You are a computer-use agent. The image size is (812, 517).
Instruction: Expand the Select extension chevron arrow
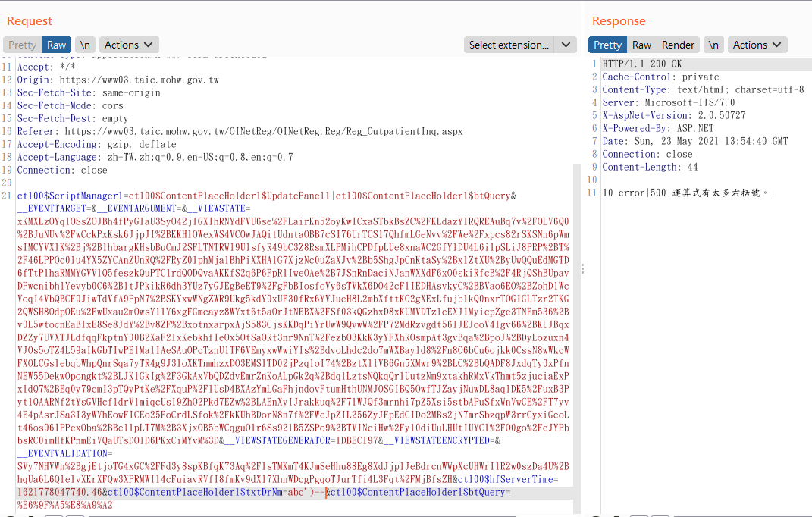coord(566,45)
